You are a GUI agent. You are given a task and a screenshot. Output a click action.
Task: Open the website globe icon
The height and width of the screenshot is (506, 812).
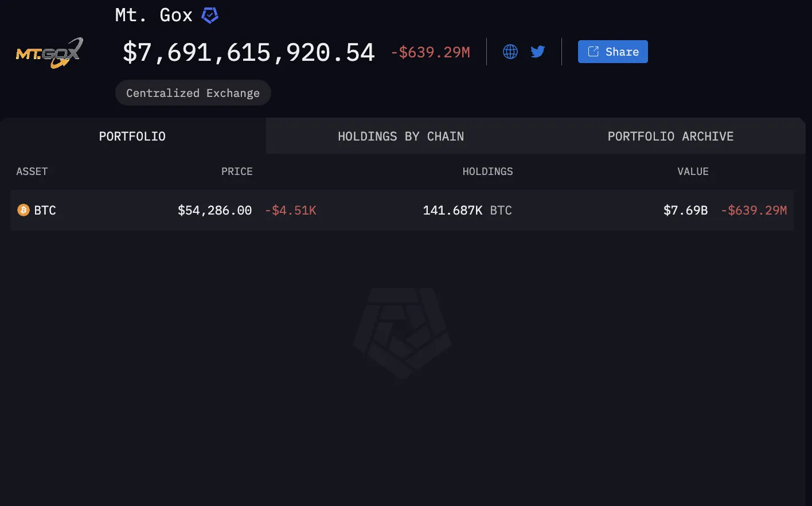coord(510,52)
